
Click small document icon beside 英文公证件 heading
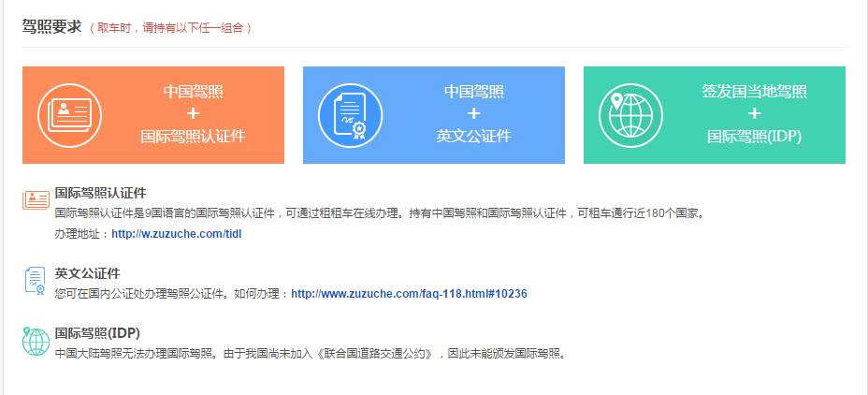click(35, 280)
